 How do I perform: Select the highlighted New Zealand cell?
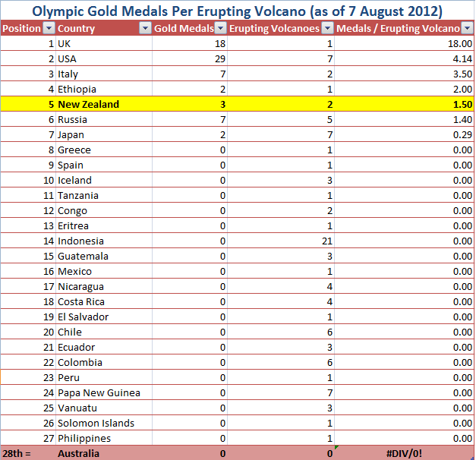tap(104, 105)
